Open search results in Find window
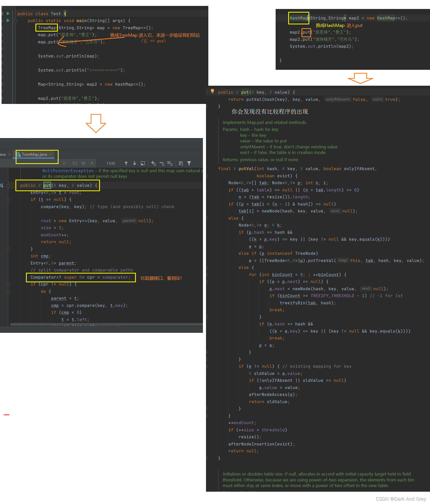The image size is (430, 504). [x=143, y=163]
